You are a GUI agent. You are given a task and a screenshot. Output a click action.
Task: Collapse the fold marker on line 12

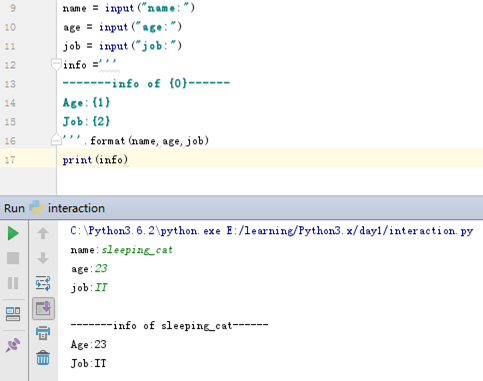pos(56,64)
